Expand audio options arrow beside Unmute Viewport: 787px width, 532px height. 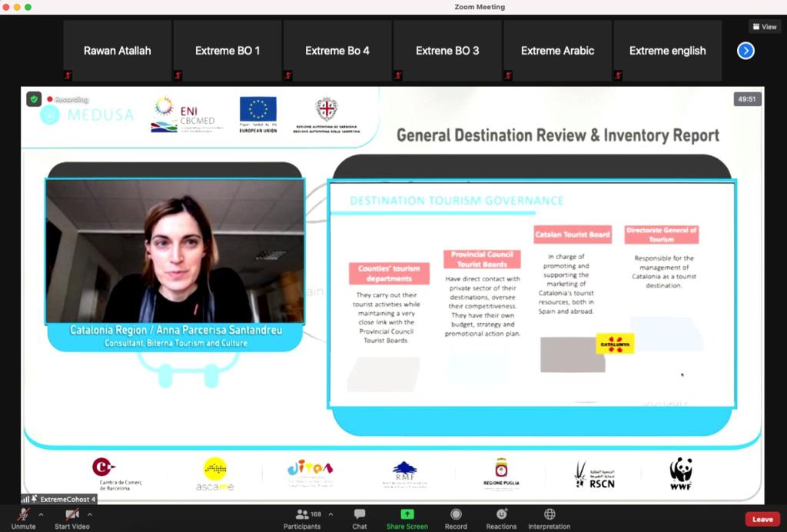click(41, 514)
